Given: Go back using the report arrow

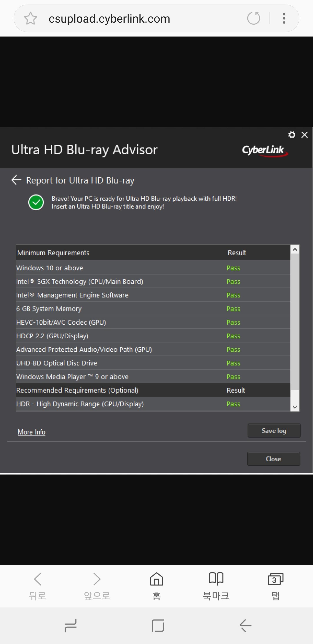Looking at the screenshot, I should point(17,180).
